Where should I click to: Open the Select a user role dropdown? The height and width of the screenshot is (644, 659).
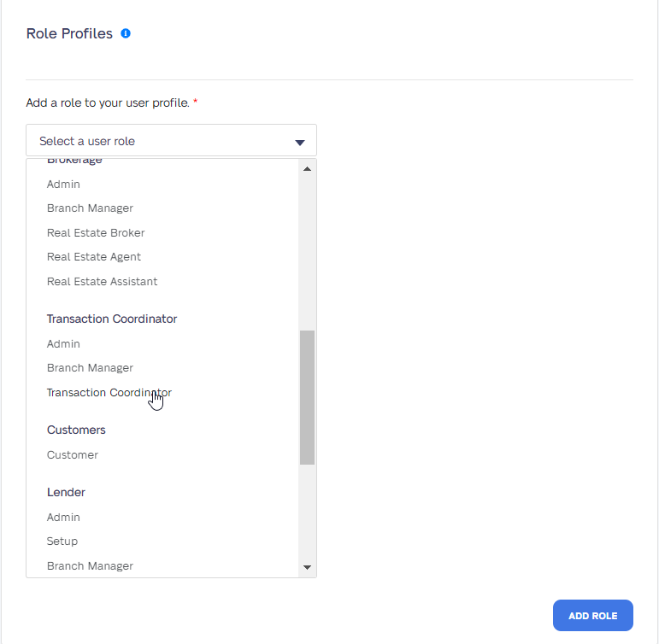point(171,140)
